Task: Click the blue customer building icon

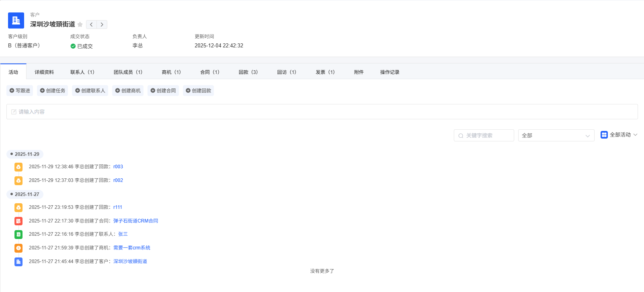Action: tap(16, 20)
